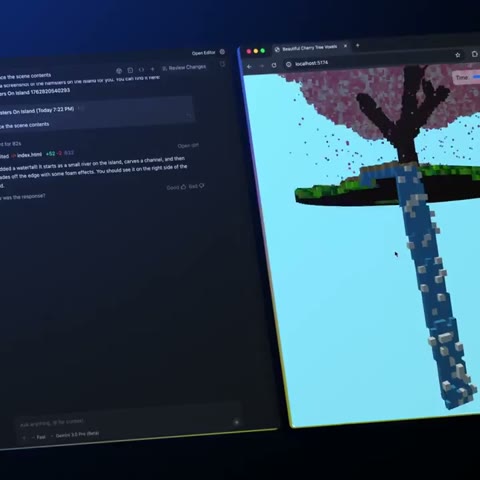Open the Open diff link
Screen dimensions: 480x480
point(188,146)
